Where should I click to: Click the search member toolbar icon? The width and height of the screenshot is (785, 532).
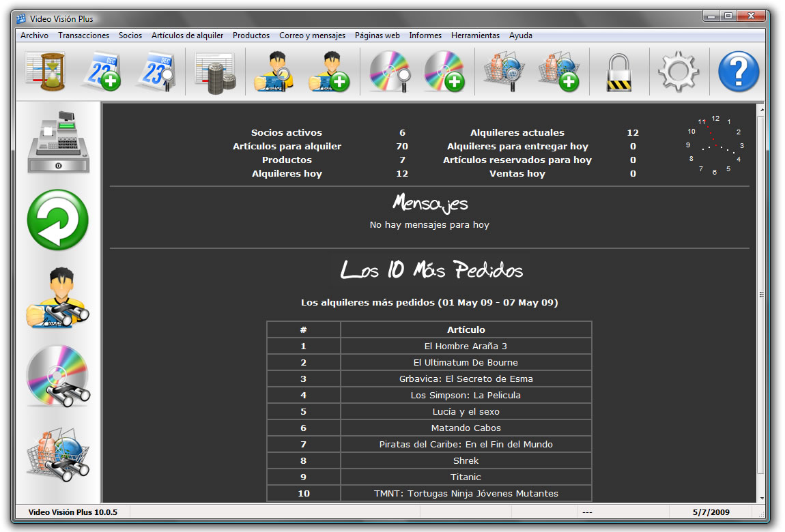pyautogui.click(x=273, y=72)
